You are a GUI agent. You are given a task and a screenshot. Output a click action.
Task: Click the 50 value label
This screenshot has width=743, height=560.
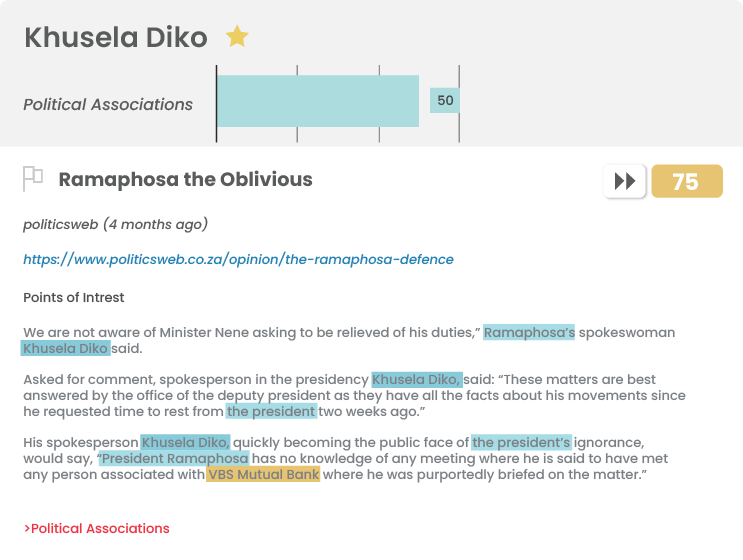point(444,100)
